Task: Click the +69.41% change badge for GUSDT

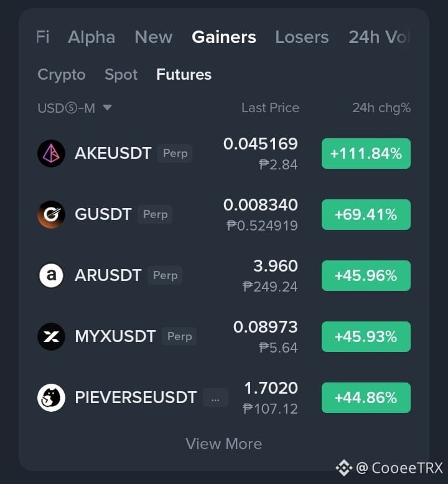Action: [x=366, y=214]
